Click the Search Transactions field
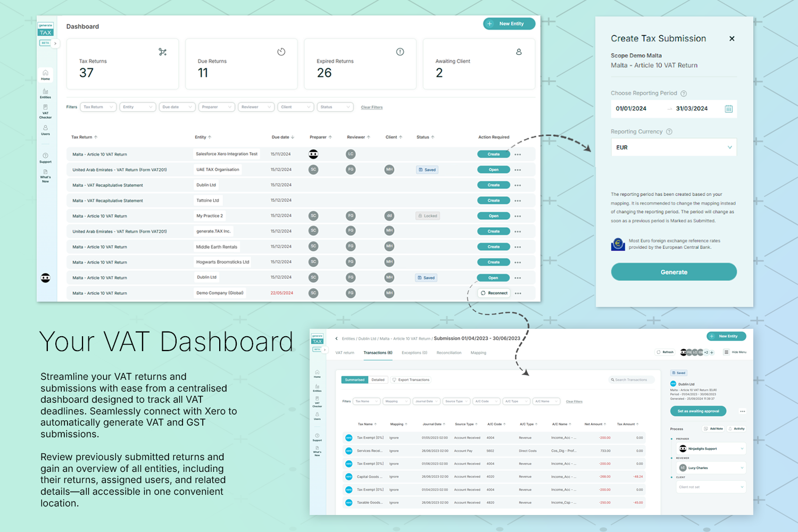The height and width of the screenshot is (532, 798). (x=631, y=380)
